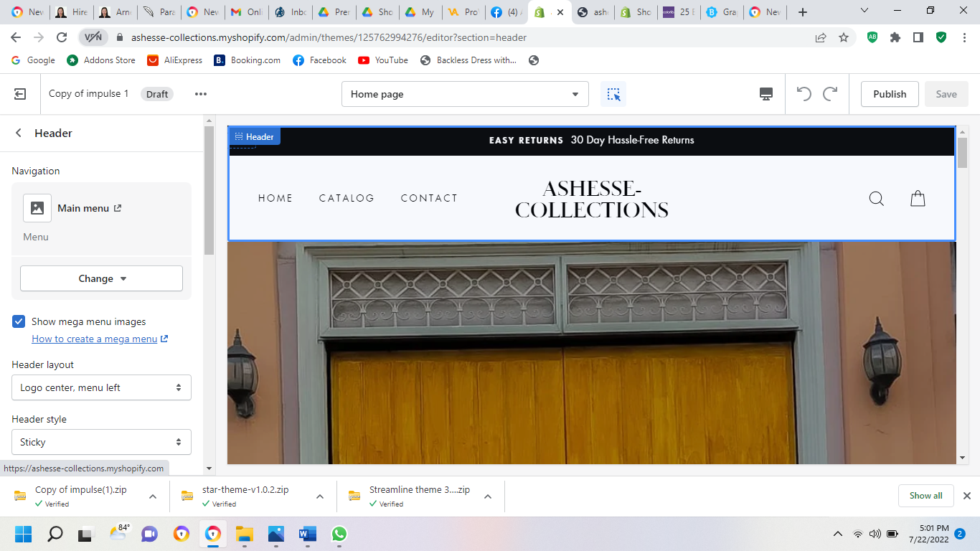Toggle the browser side panel
The image size is (980, 551).
[x=918, y=37]
